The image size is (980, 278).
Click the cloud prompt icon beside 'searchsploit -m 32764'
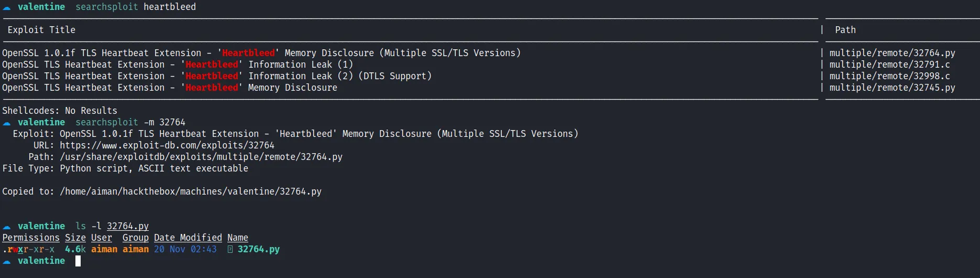(7, 123)
